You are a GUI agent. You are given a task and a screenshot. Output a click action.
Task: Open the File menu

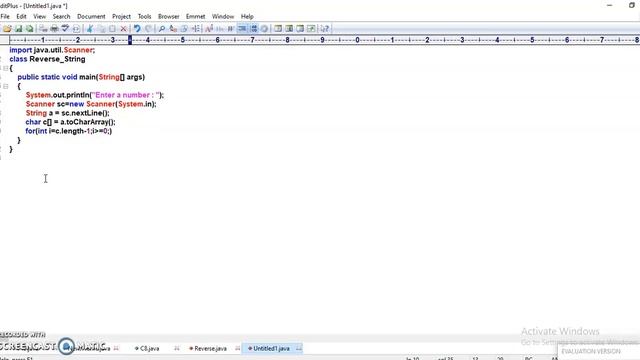click(x=5, y=16)
